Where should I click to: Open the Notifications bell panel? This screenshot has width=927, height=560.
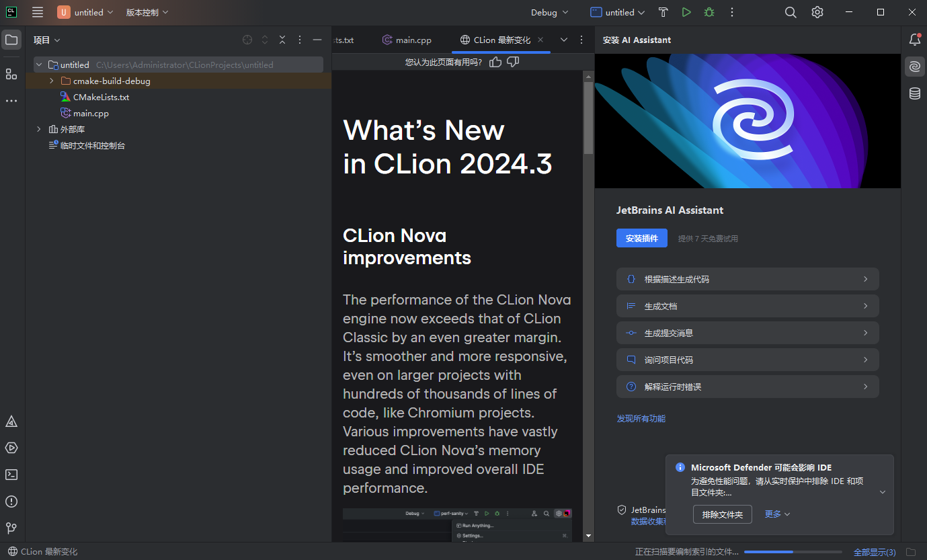click(914, 40)
